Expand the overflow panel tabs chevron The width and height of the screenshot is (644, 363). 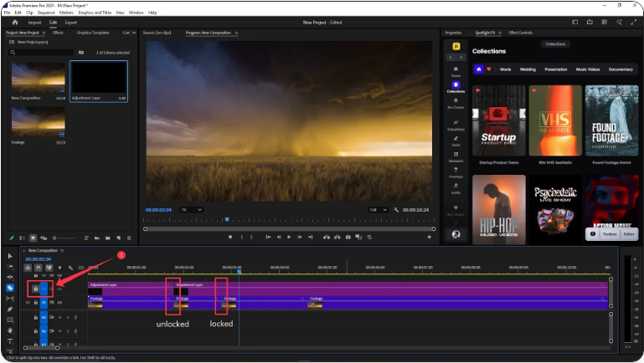(x=133, y=33)
